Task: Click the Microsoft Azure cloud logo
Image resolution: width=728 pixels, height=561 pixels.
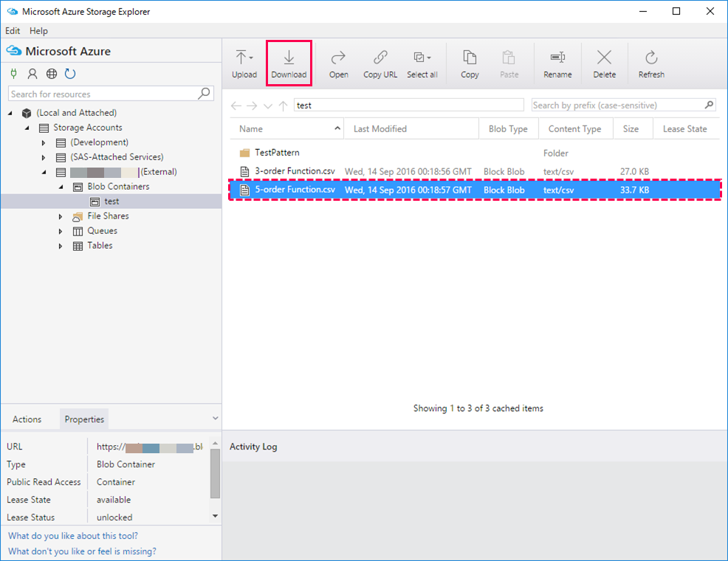Action: click(x=14, y=51)
